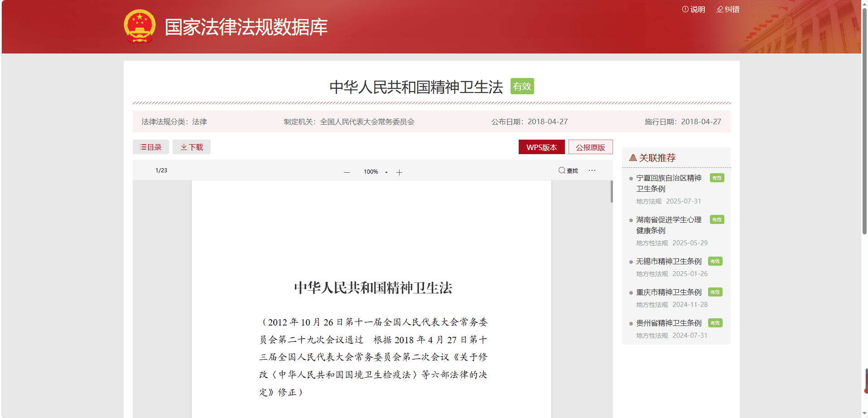This screenshot has height=418, width=868.
Task: Switch to WPS版本 view
Action: 542,147
